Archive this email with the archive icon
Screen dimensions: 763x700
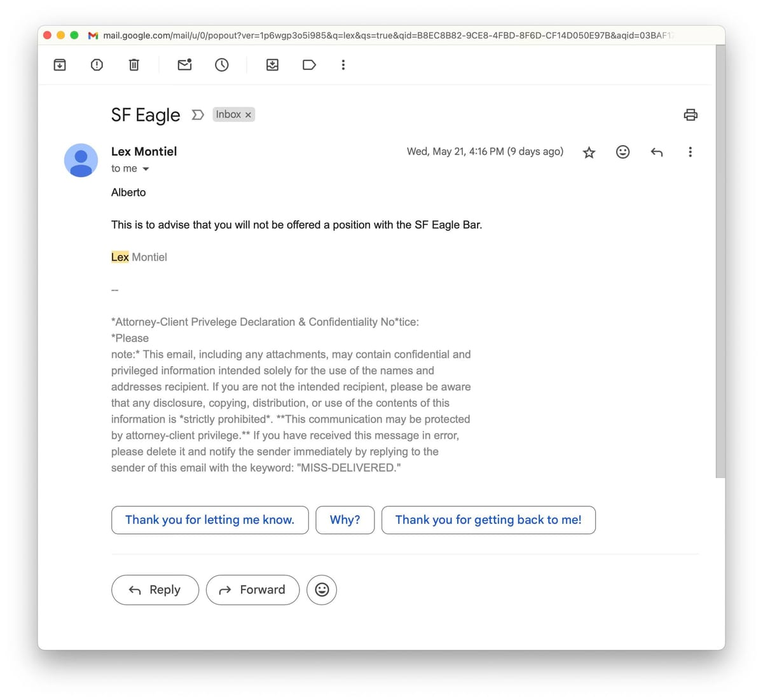pos(60,65)
